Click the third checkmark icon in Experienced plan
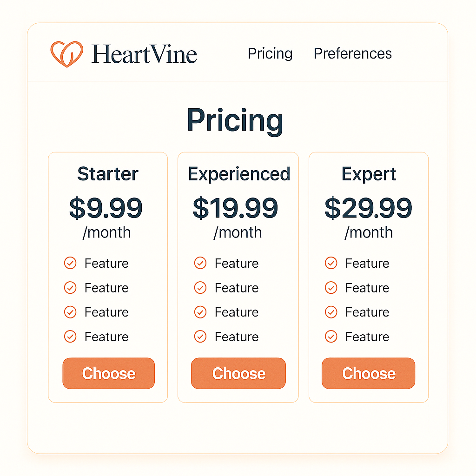 [200, 312]
